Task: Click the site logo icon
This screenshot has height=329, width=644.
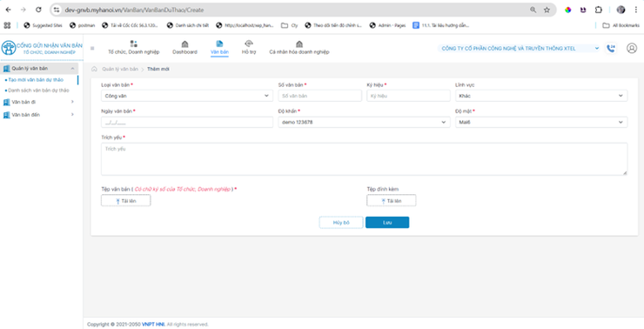Action: [x=8, y=48]
